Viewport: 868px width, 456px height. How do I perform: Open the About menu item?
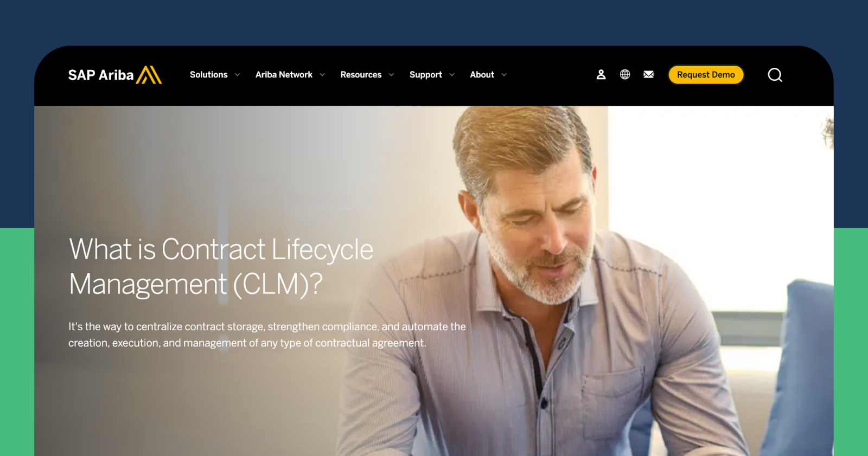click(x=482, y=75)
